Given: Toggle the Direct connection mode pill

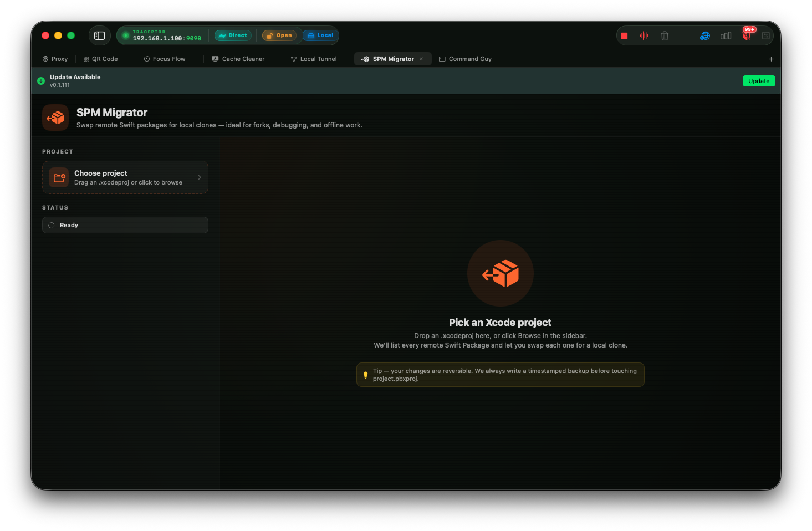Looking at the screenshot, I should [233, 35].
